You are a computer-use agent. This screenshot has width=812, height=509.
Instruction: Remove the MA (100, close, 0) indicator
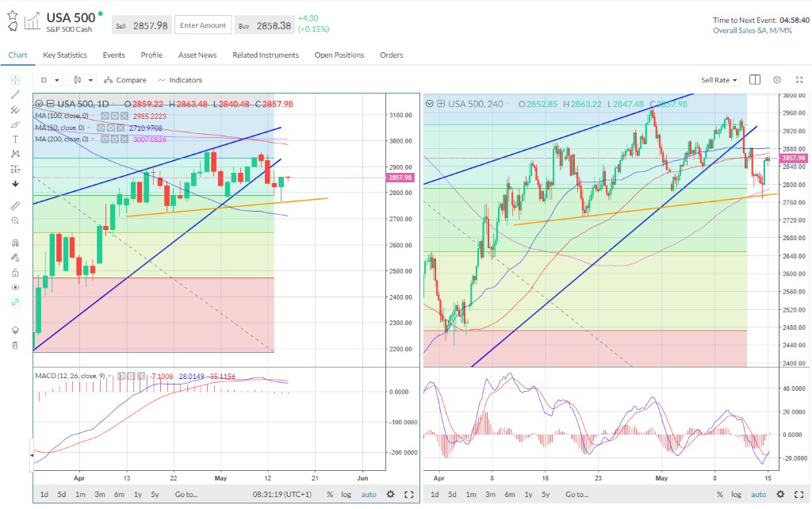coord(124,116)
